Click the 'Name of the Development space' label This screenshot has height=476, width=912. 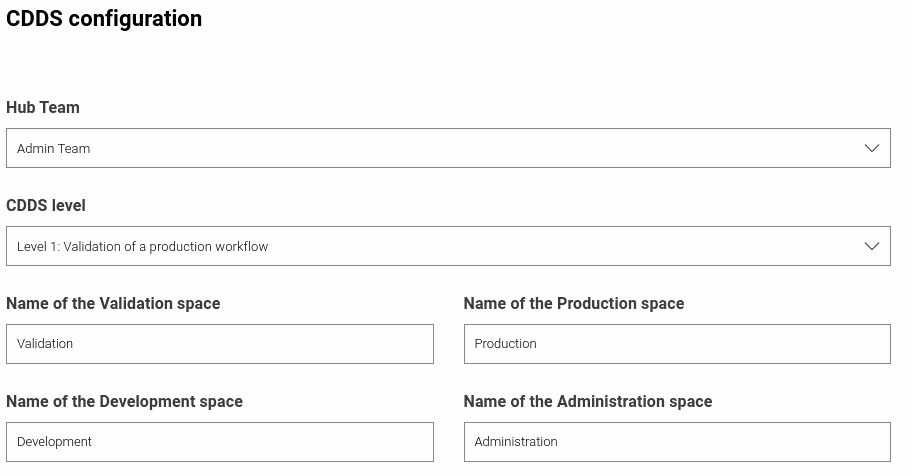pyautogui.click(x=124, y=401)
